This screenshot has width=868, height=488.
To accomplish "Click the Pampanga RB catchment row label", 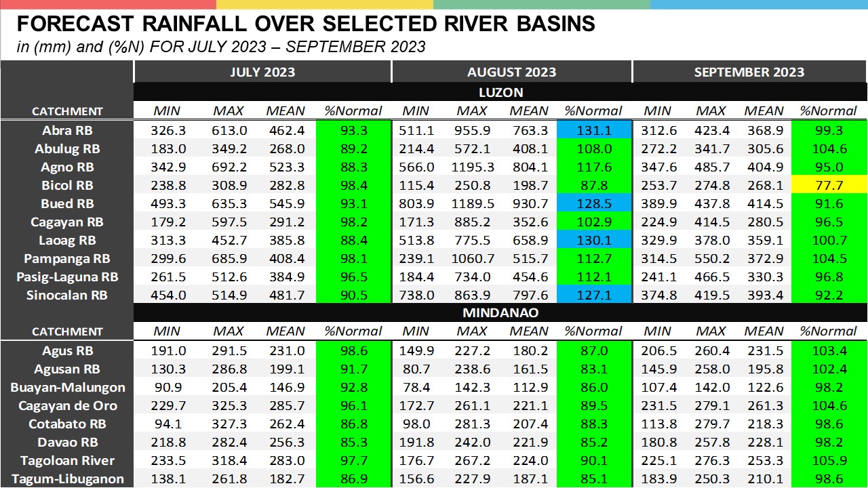I will [x=67, y=258].
